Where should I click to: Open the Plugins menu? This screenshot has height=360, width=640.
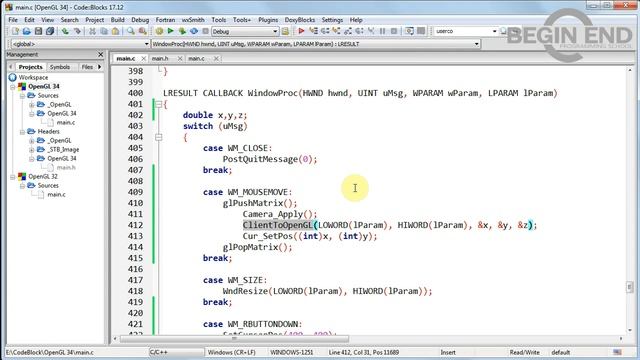pyautogui.click(x=268, y=20)
